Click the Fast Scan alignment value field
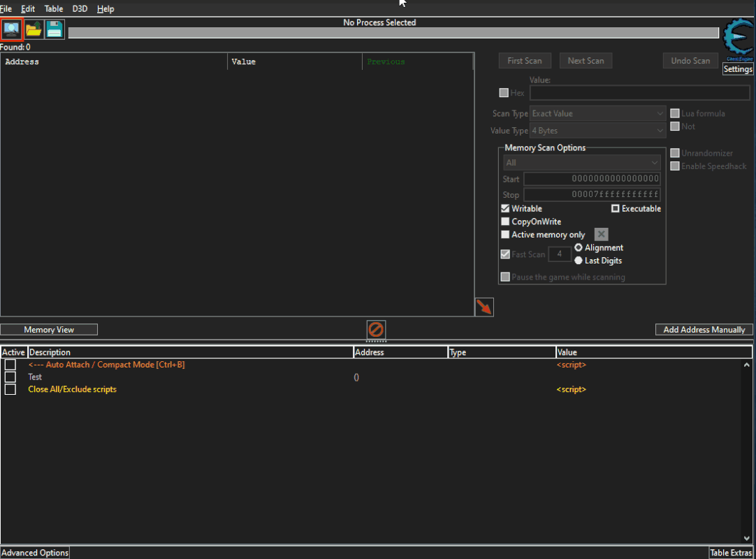Viewport: 756px width, 559px height. pyautogui.click(x=559, y=254)
